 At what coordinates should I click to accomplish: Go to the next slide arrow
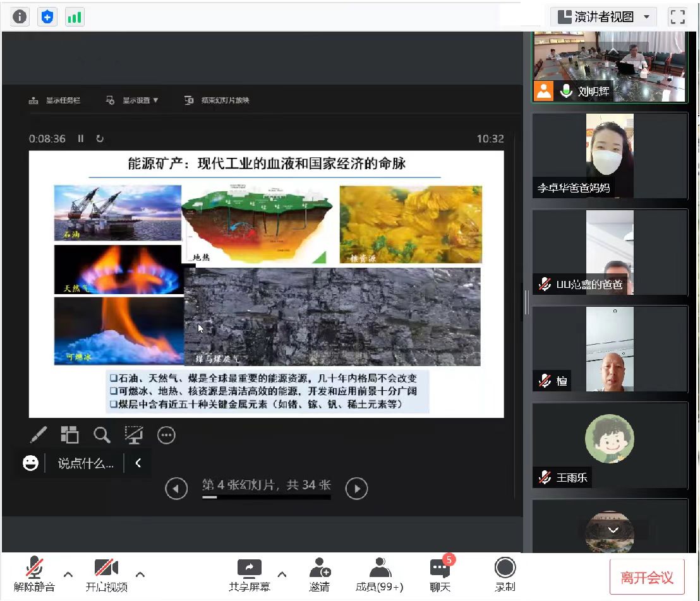pos(356,488)
